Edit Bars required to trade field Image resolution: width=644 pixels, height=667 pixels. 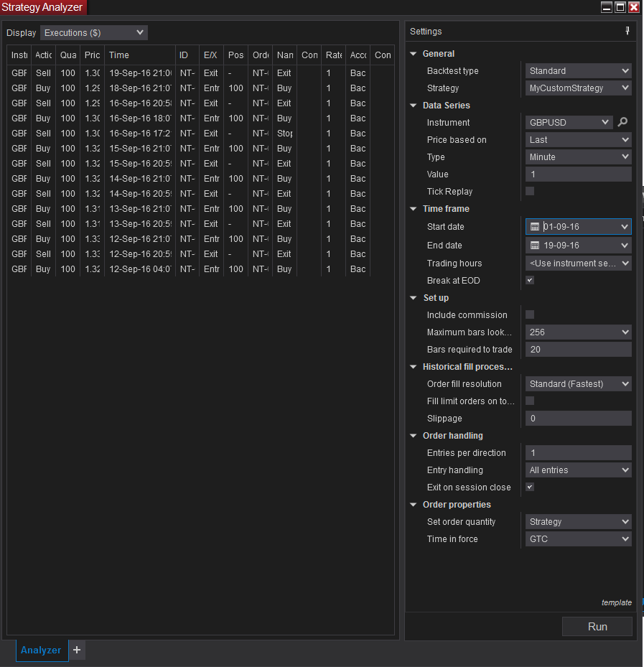(578, 349)
